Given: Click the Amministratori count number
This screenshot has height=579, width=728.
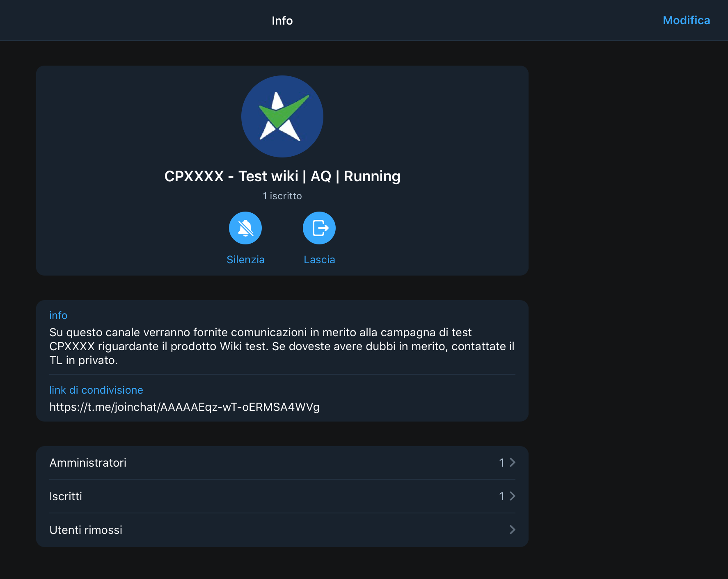Looking at the screenshot, I should click(501, 463).
